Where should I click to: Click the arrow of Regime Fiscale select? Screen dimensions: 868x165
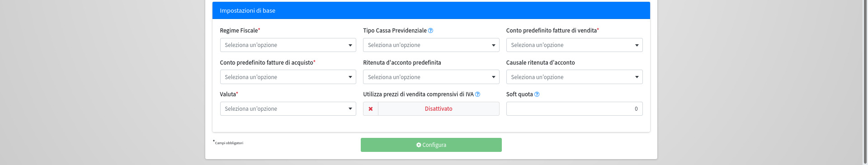(x=350, y=45)
